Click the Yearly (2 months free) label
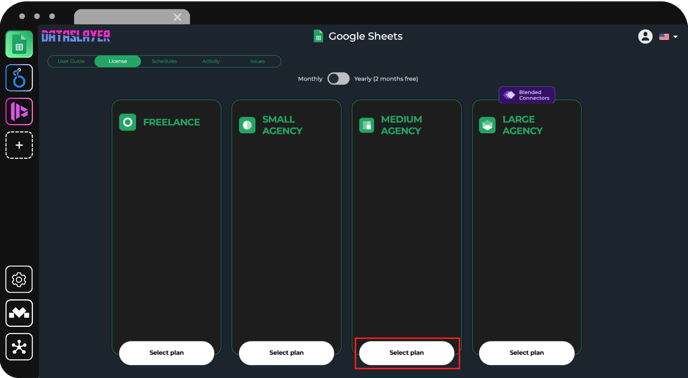Image resolution: width=688 pixels, height=378 pixels. (386, 79)
